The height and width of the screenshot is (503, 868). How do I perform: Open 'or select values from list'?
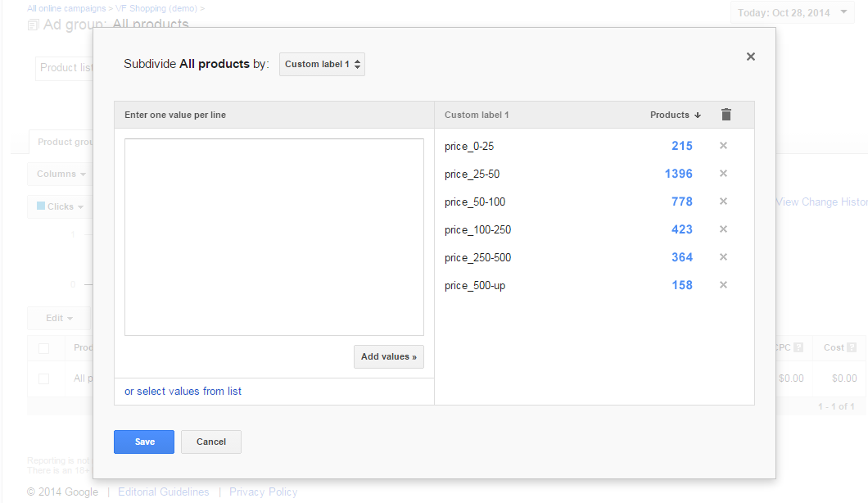[183, 391]
